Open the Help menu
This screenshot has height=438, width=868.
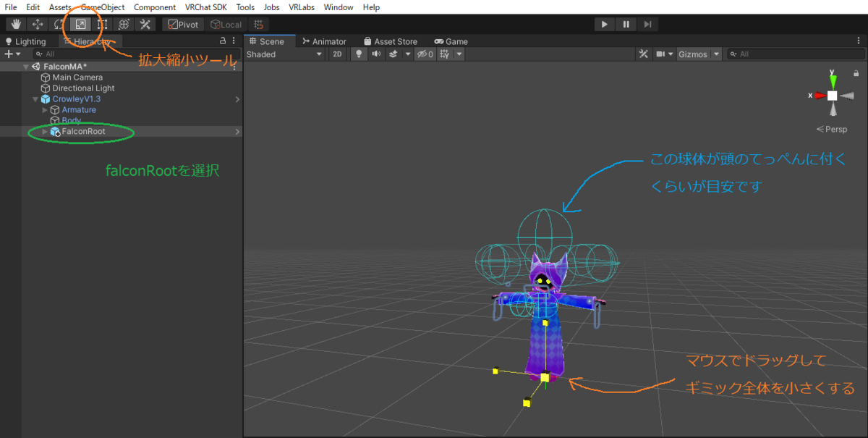pyautogui.click(x=371, y=7)
